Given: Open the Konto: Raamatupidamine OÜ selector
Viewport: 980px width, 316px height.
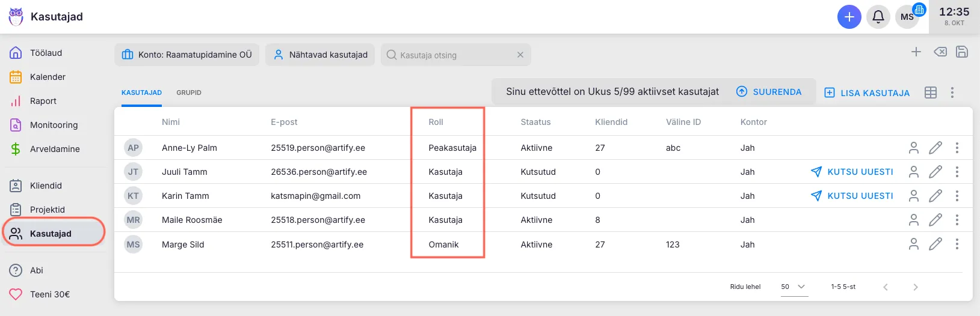Looking at the screenshot, I should coord(186,55).
